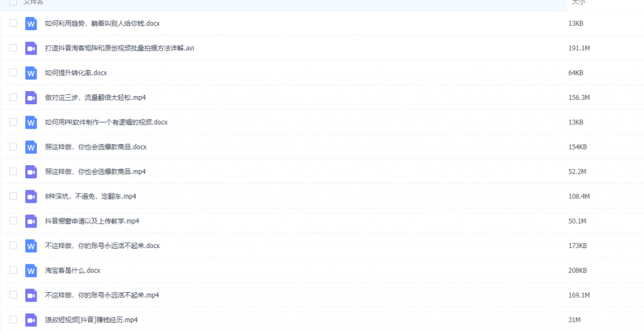Image resolution: width=644 pixels, height=331 pixels.
Task: Click the video icon for 狼叔短视频 mp4
Action: (x=31, y=320)
